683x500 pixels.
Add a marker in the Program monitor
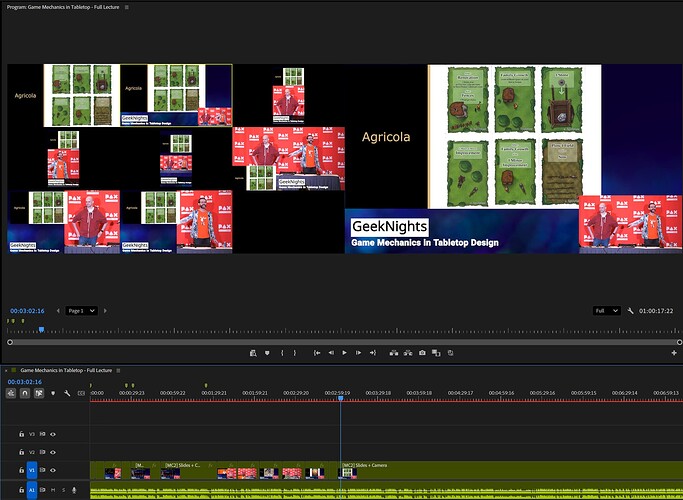pyautogui.click(x=267, y=353)
